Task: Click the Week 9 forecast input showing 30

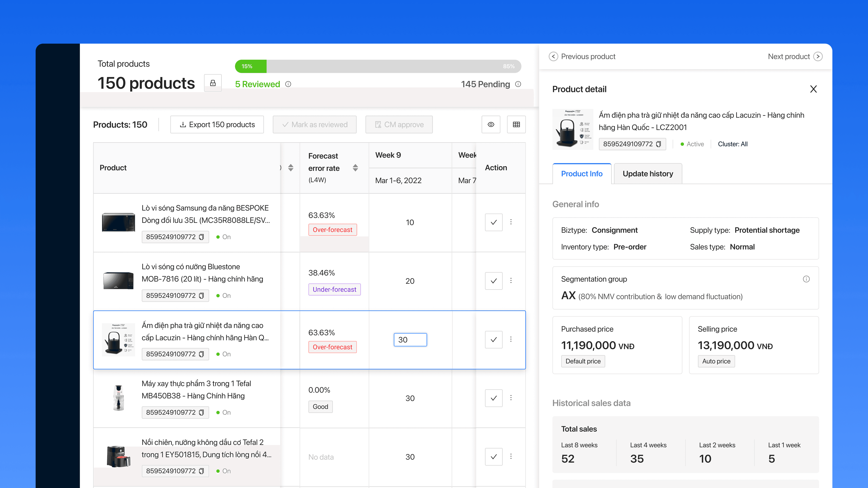Action: 410,340
